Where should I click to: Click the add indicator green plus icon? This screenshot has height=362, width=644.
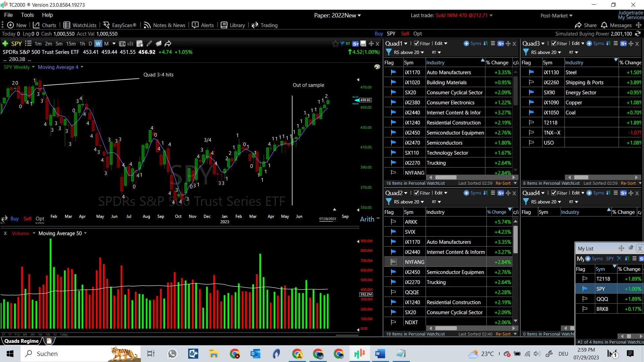[x=5, y=44]
